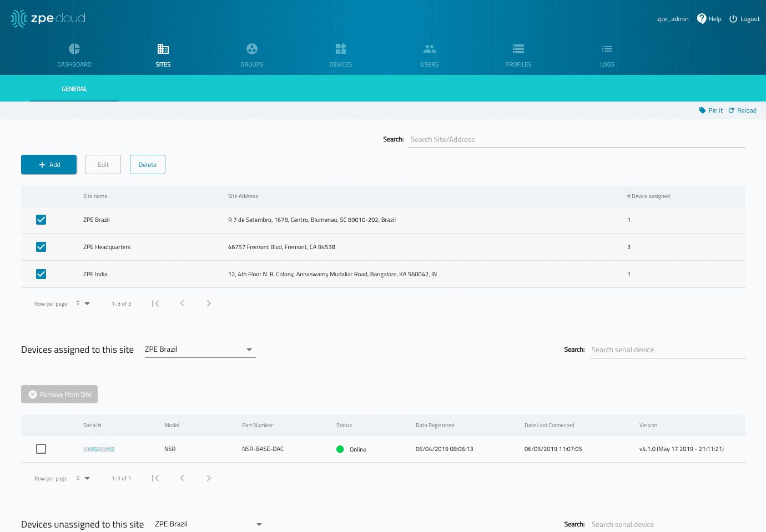Click the Add site button

coord(49,165)
